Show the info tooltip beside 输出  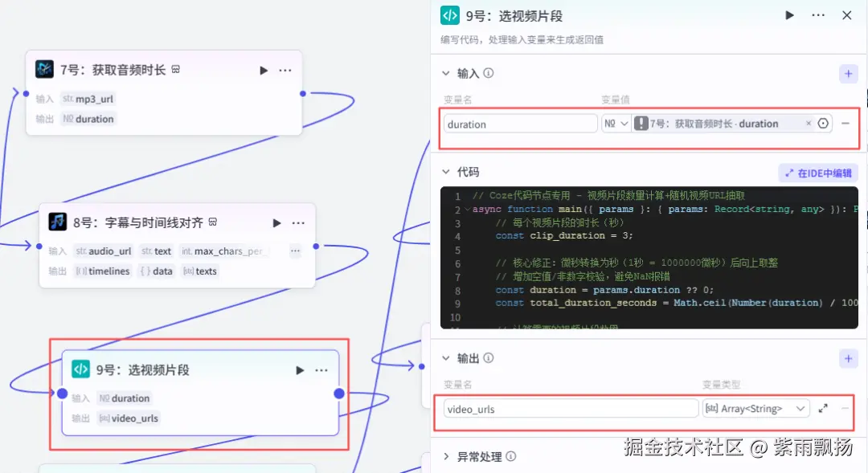tap(489, 358)
